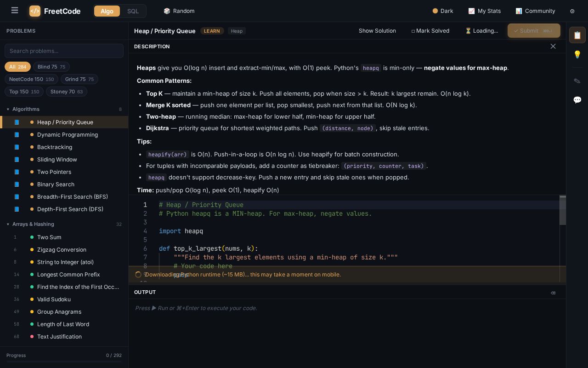Open the settings gear icon
The height and width of the screenshot is (368, 588).
coord(572,11)
